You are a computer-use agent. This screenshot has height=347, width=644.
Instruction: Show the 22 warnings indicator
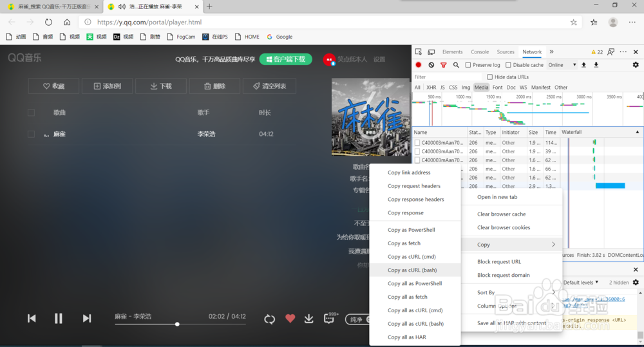(597, 52)
